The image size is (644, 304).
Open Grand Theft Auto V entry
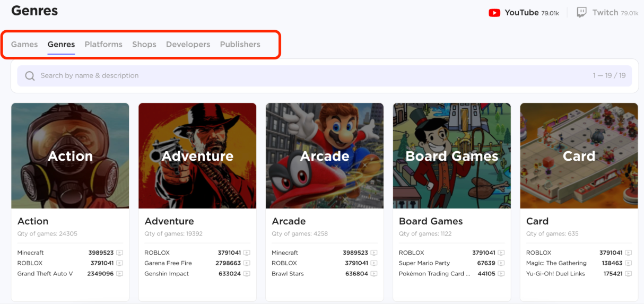pos(45,274)
